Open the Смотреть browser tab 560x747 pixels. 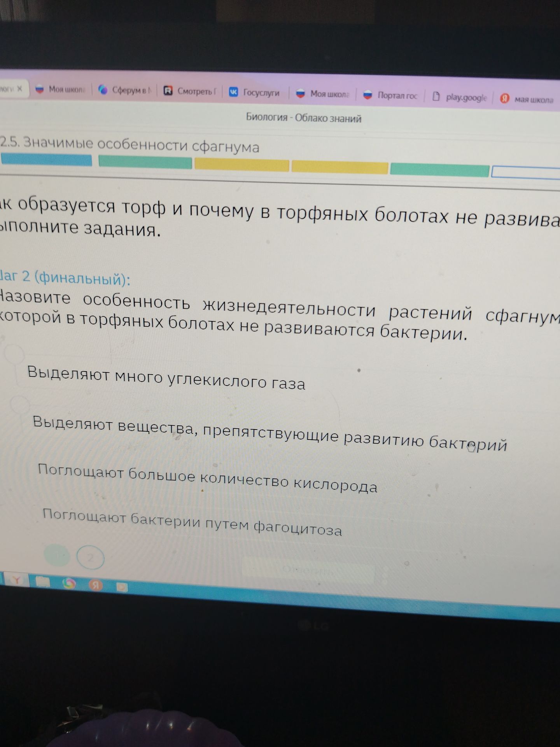(189, 91)
